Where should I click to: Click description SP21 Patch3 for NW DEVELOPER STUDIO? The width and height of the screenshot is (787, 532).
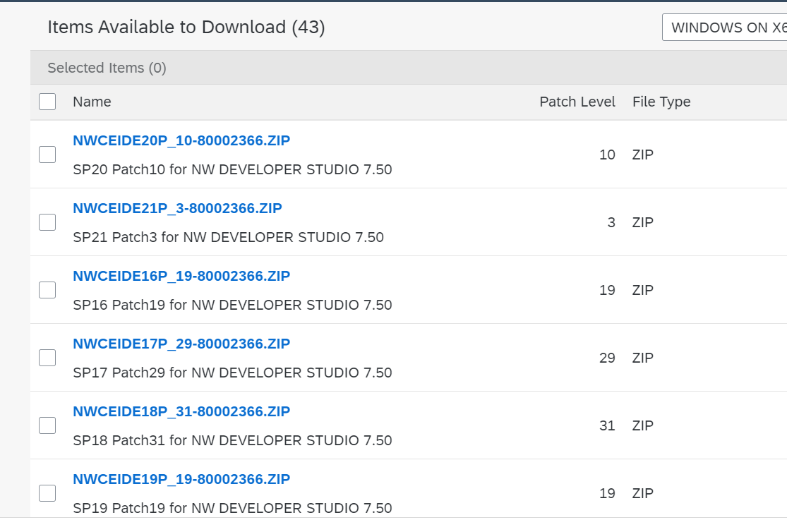pyautogui.click(x=229, y=237)
